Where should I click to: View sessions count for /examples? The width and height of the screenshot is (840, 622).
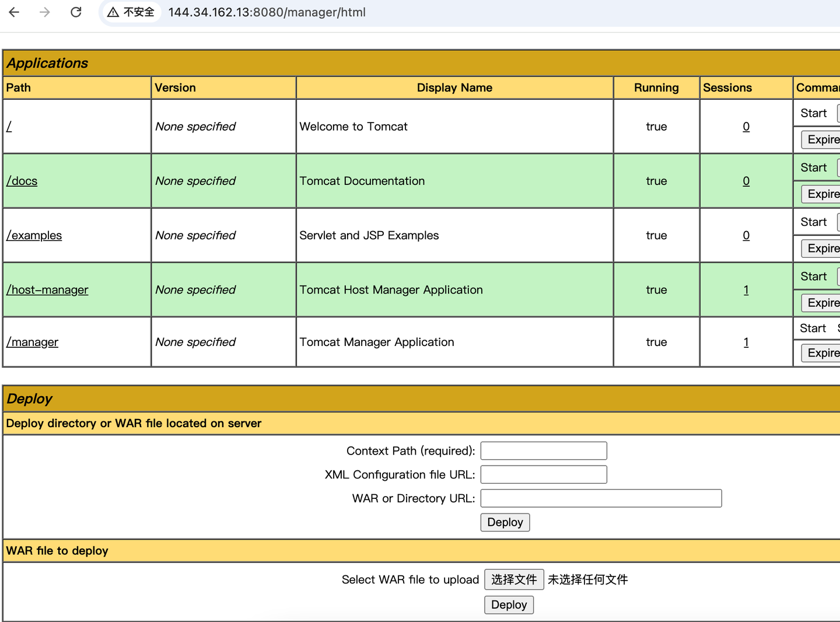coord(746,235)
